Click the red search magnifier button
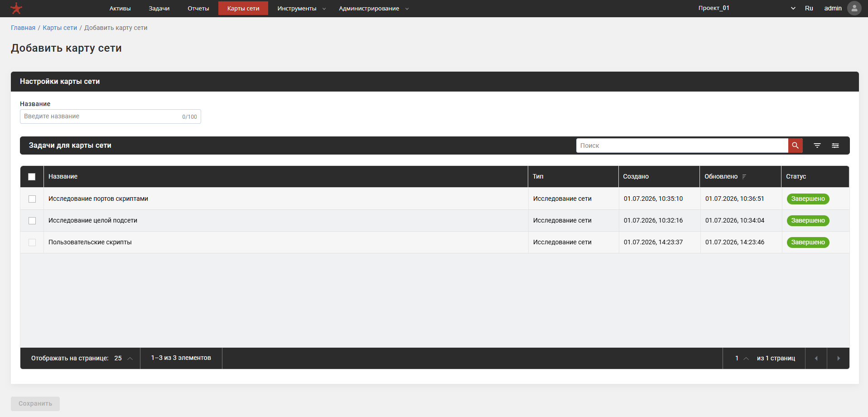Image resolution: width=868 pixels, height=417 pixels. point(795,145)
